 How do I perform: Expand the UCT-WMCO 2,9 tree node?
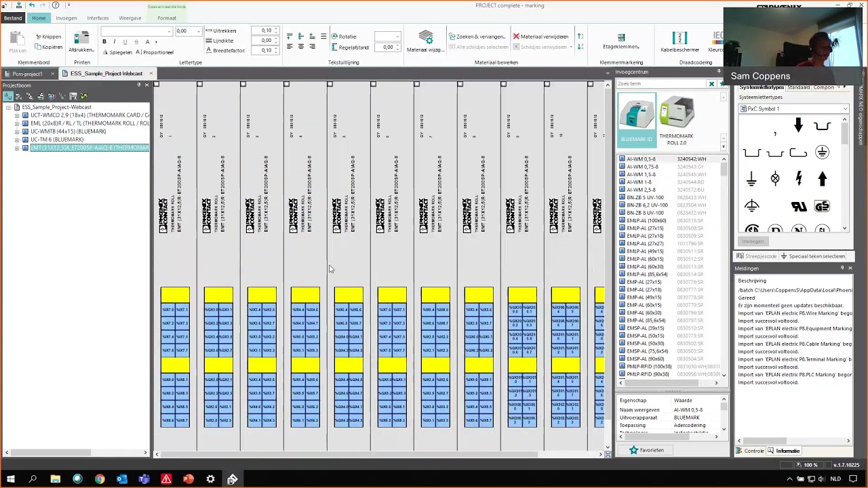point(17,115)
